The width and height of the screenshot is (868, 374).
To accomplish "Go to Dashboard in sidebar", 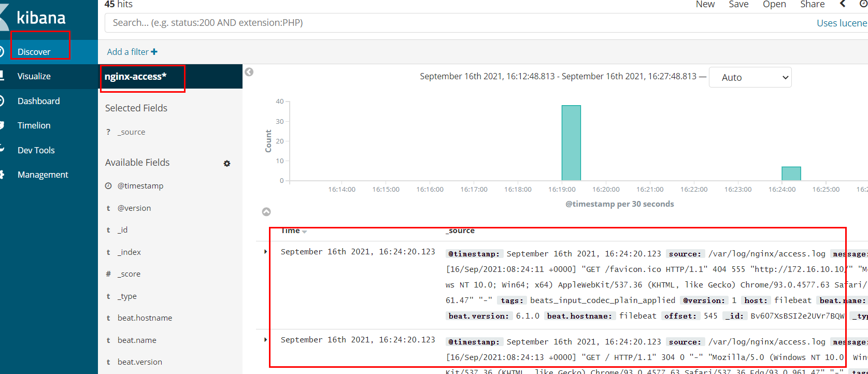I will [x=38, y=101].
